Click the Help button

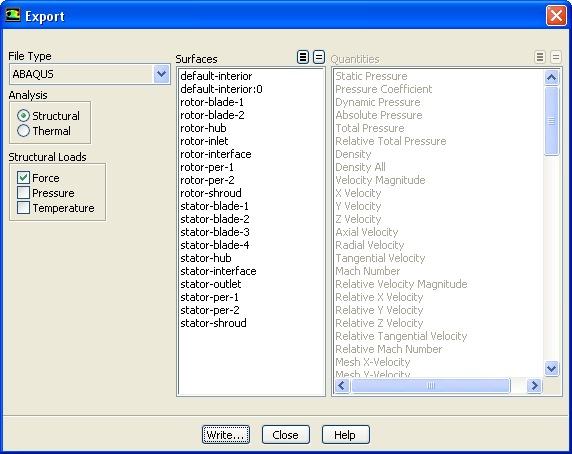345,435
